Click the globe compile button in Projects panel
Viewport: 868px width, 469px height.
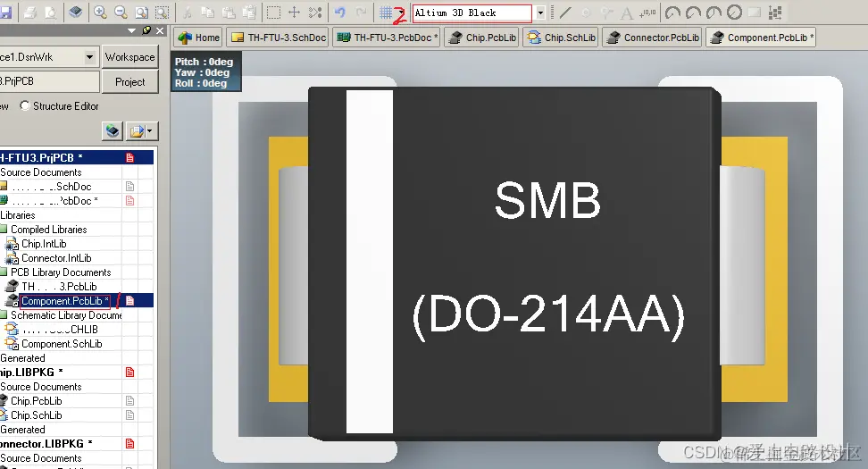113,131
